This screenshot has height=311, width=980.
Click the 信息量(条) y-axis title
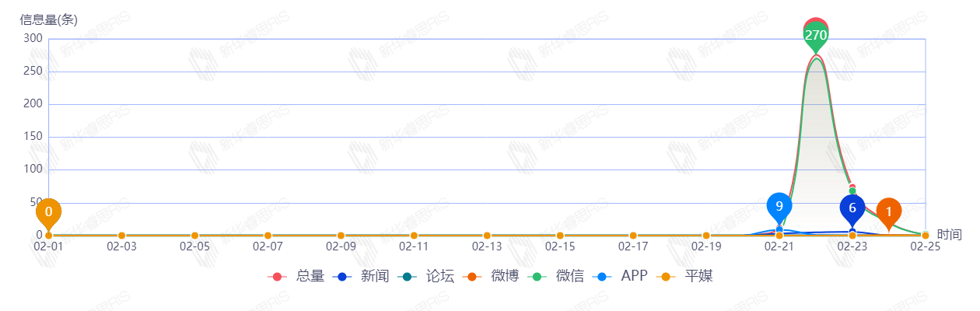click(49, 20)
